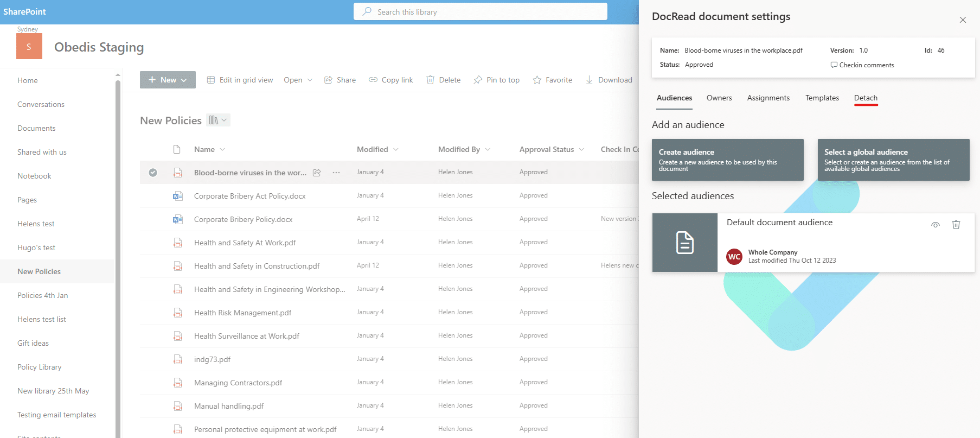Click the Edit in grid view icon
Image resolution: width=980 pixels, height=438 pixels.
(x=211, y=80)
